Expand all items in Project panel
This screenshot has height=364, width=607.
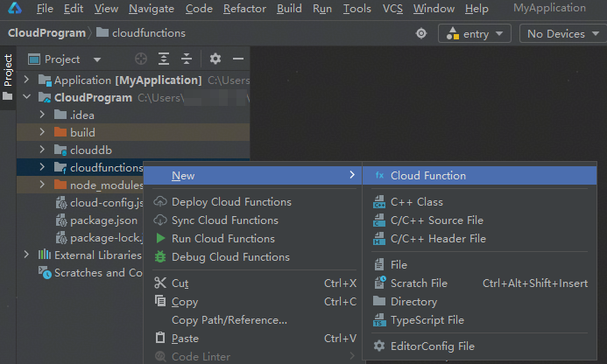[164, 59]
